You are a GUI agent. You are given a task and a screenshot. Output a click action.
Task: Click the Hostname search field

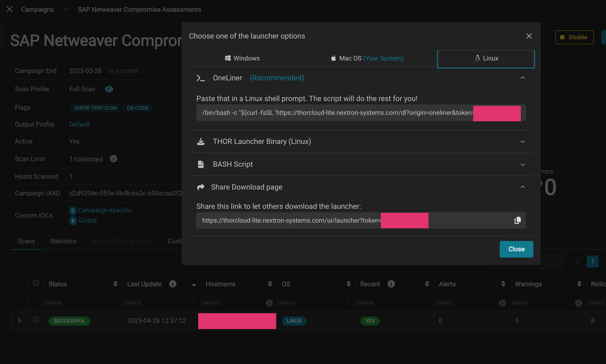[x=233, y=303]
